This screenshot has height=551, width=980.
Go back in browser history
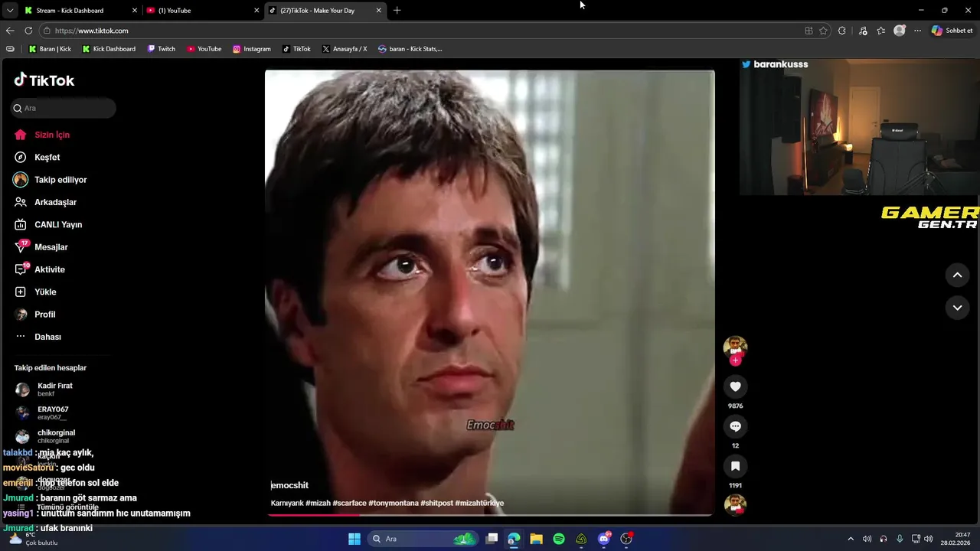tap(10, 31)
